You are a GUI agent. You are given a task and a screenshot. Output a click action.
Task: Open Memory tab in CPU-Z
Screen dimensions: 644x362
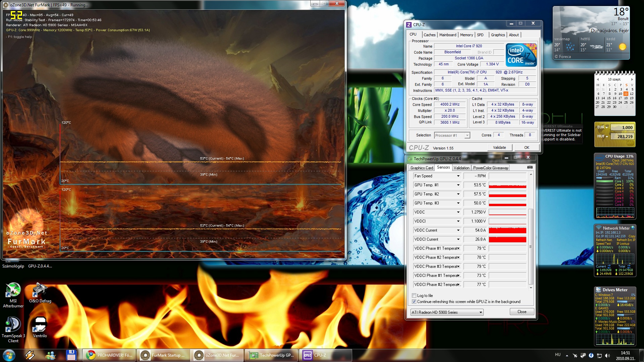[x=466, y=35]
